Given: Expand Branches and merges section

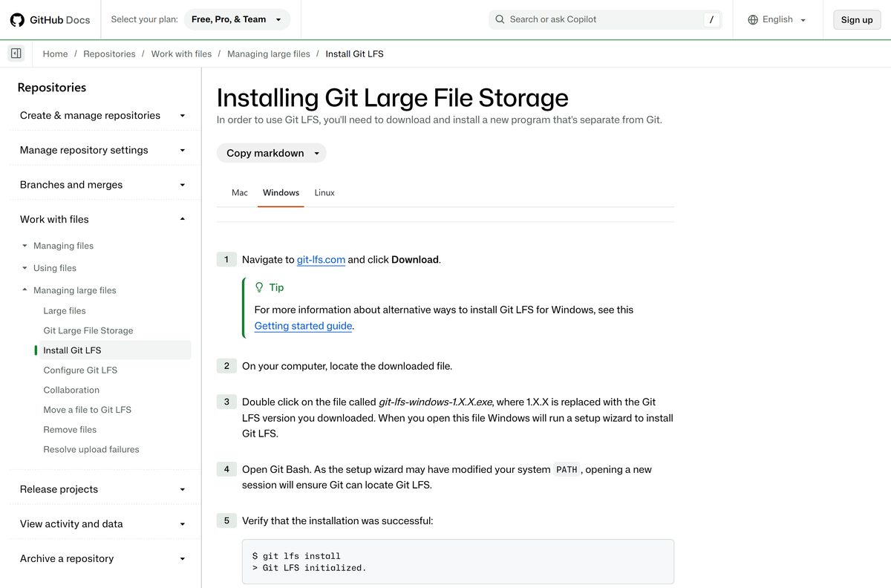Looking at the screenshot, I should pyautogui.click(x=103, y=185).
